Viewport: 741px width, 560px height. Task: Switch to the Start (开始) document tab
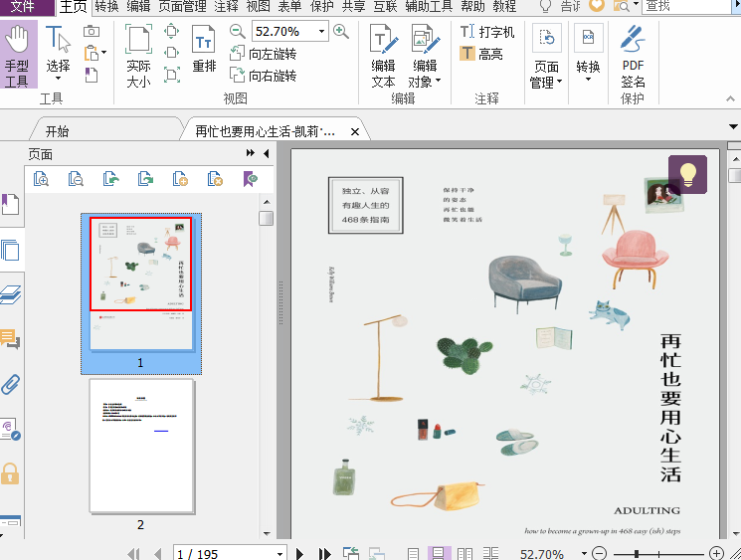point(58,131)
